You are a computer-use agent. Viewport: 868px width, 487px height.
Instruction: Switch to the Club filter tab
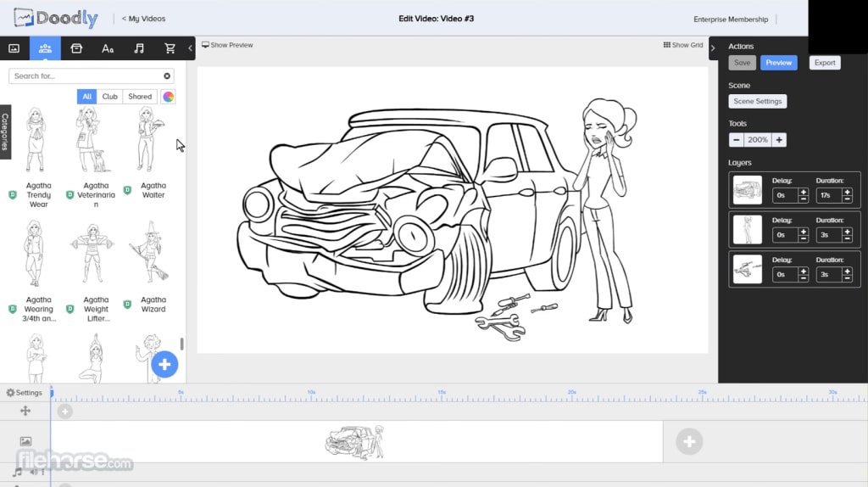click(110, 97)
